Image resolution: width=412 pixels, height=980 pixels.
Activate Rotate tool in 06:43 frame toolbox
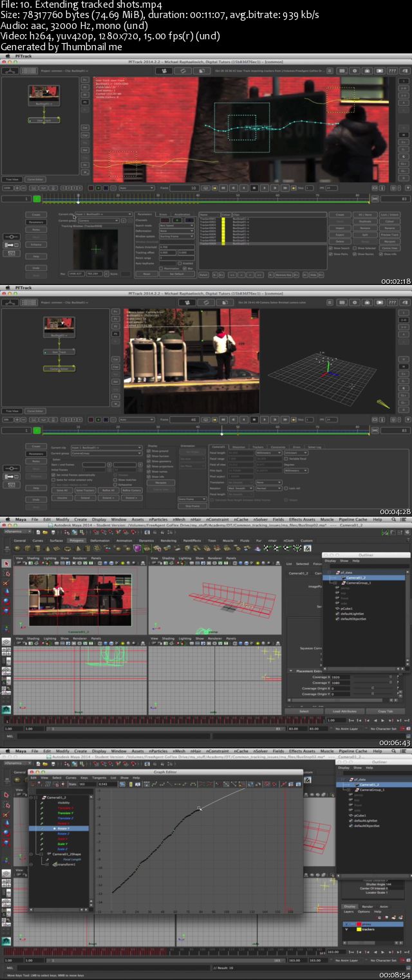pyautogui.click(x=6, y=601)
